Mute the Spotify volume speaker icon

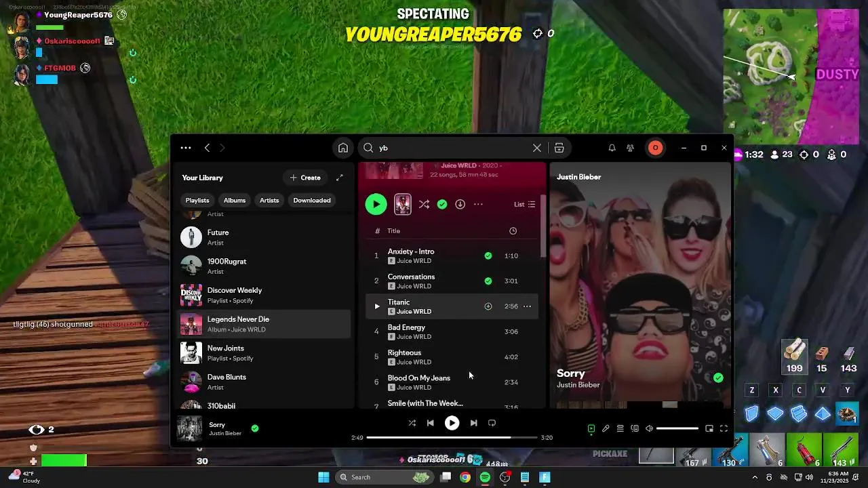[x=649, y=428]
